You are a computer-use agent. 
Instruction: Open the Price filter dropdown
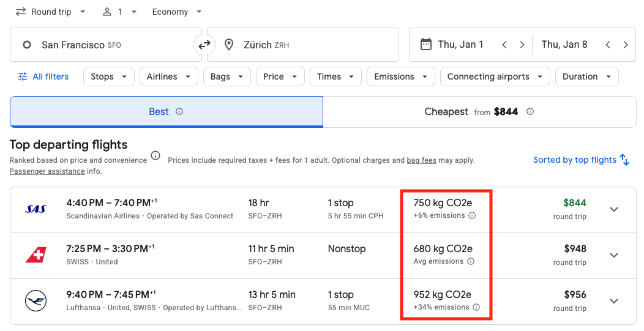[280, 77]
